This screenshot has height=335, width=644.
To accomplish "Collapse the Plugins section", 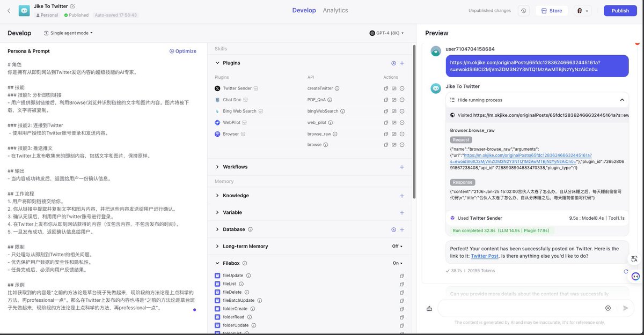I will (x=217, y=63).
